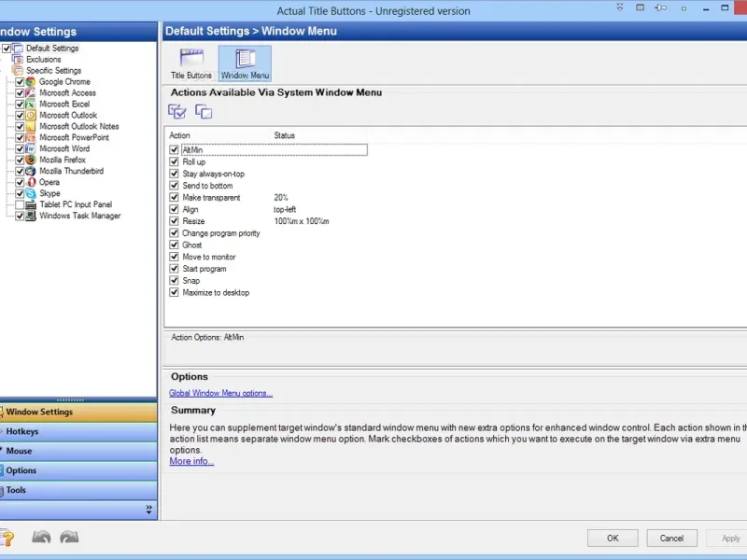Switch to the Hotkeys section
Screen dimensions: 747x560
[x=22, y=431]
